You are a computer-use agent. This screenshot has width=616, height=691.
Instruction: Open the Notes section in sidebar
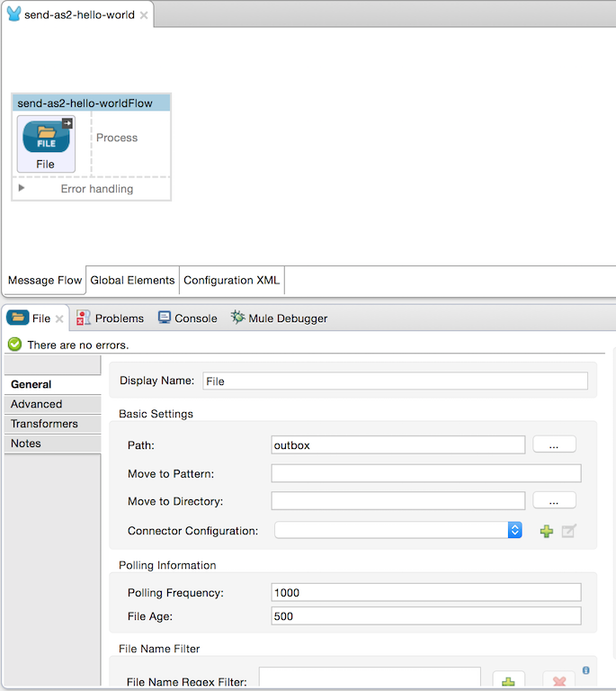point(26,444)
